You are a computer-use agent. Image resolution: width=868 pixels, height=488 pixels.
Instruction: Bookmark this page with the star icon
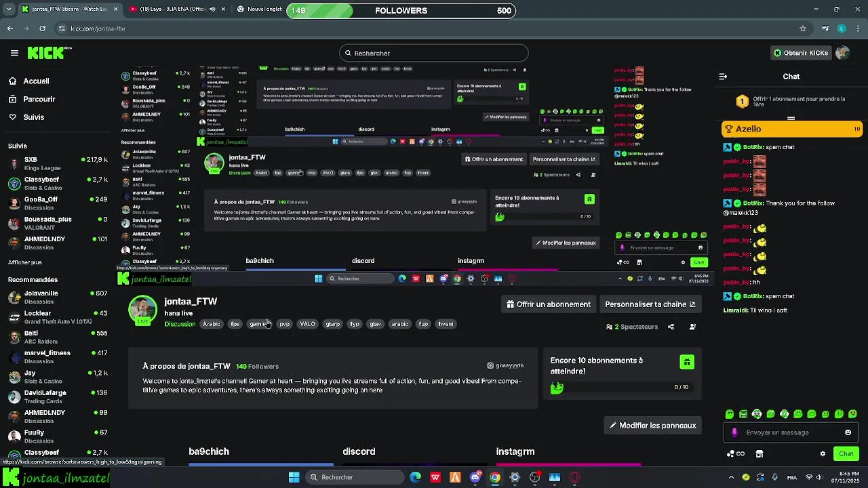[803, 28]
